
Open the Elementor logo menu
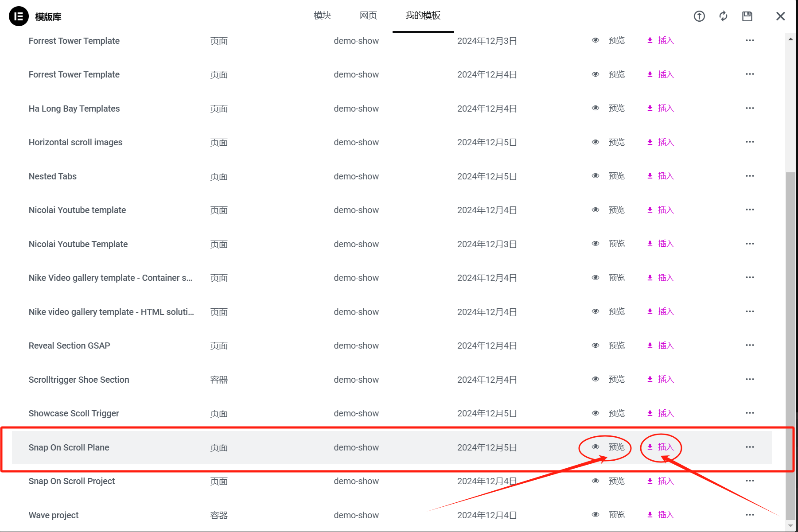point(18,16)
